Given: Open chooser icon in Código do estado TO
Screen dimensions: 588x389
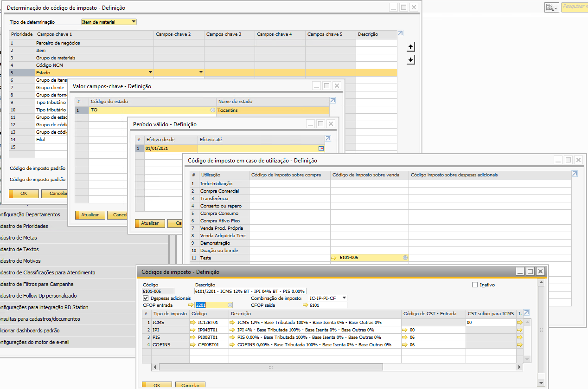Looking at the screenshot, I should coord(213,110).
